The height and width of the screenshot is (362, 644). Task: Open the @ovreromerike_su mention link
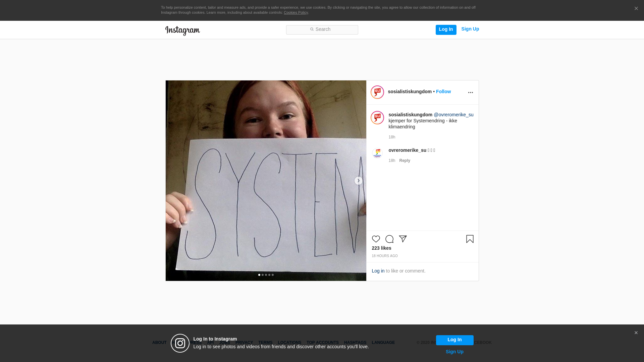tap(453, 115)
